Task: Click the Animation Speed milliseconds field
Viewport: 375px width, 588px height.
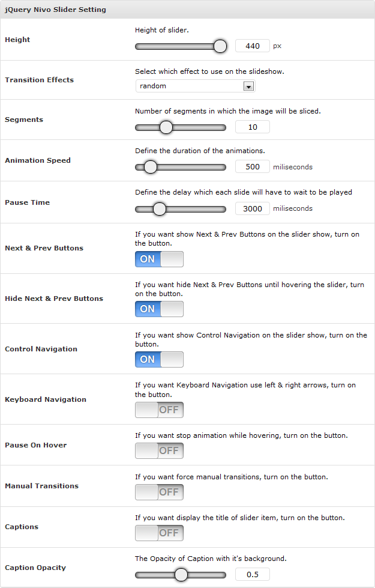Action: coord(252,166)
